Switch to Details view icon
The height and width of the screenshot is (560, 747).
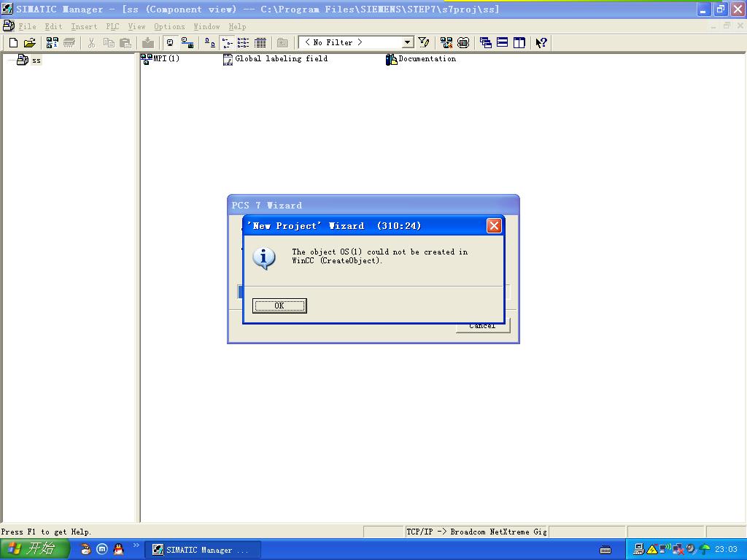tap(260, 43)
